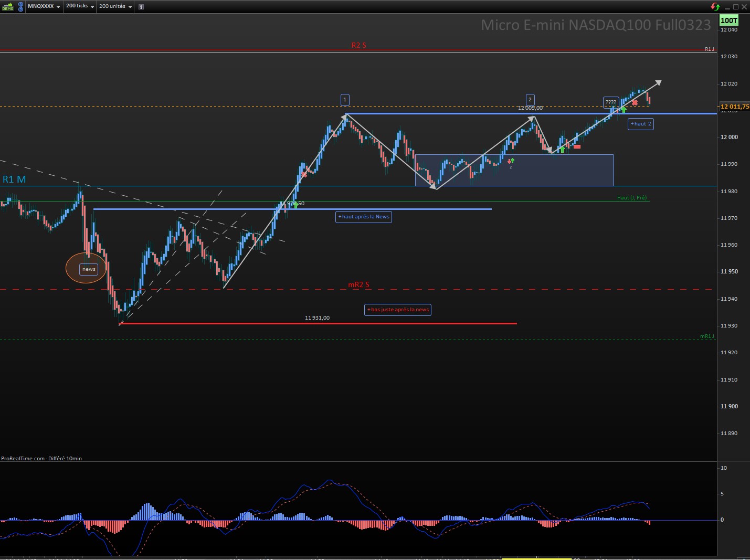Click the DEMO account icon
Image resolution: width=750 pixels, height=560 pixels.
(x=7, y=6)
